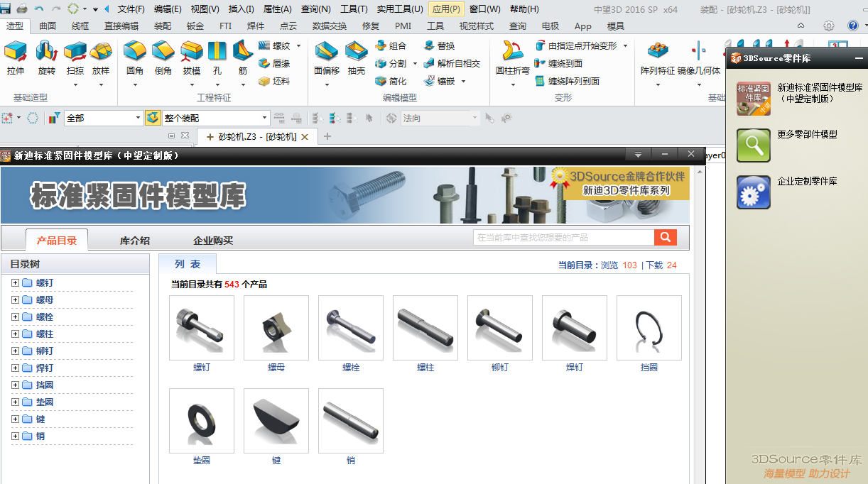Select the 镜像几何体 mirror geometry tool

tap(699, 58)
